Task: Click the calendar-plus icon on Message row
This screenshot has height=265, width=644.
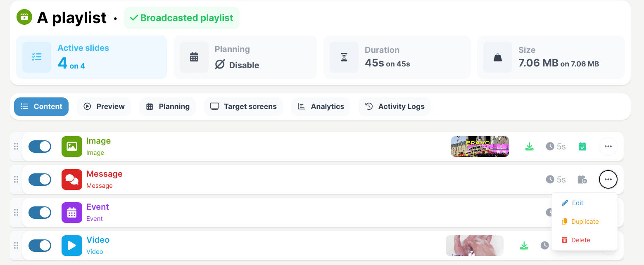Action: pyautogui.click(x=582, y=180)
